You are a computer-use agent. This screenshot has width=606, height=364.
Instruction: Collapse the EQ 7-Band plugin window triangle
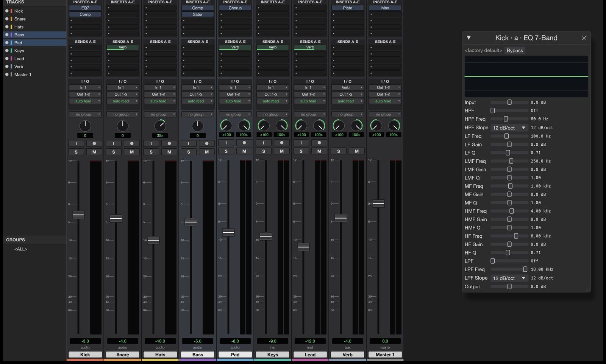pyautogui.click(x=469, y=38)
